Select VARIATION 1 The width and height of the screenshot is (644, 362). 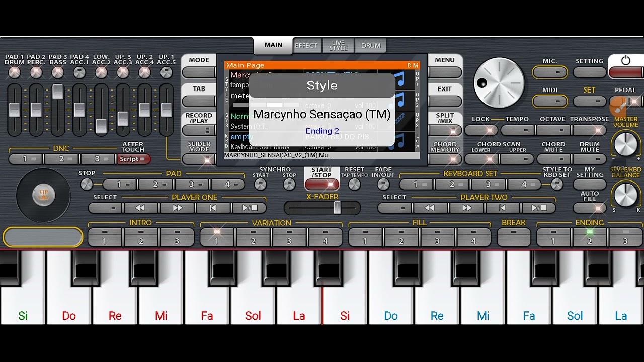(x=217, y=237)
